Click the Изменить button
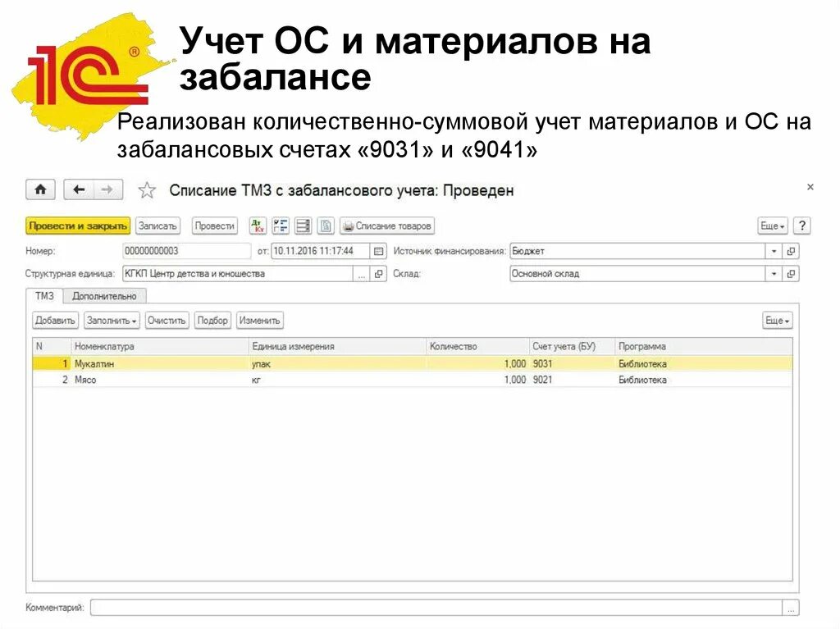This screenshot has width=840, height=629. tap(260, 321)
